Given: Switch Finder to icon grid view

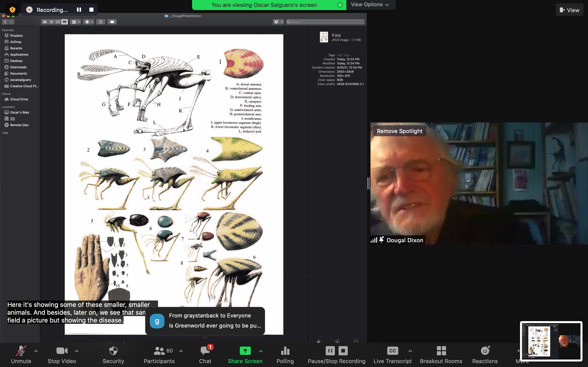Looking at the screenshot, I should click(45, 22).
